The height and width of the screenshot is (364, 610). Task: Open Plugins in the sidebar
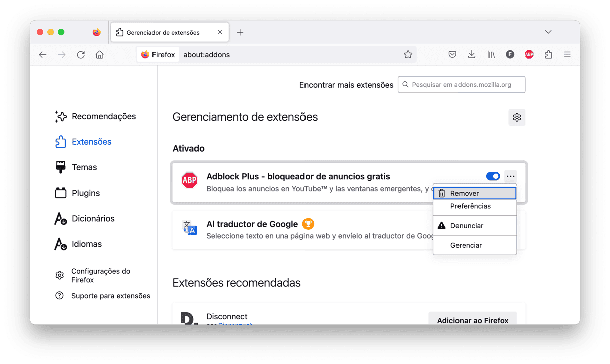tap(77, 193)
